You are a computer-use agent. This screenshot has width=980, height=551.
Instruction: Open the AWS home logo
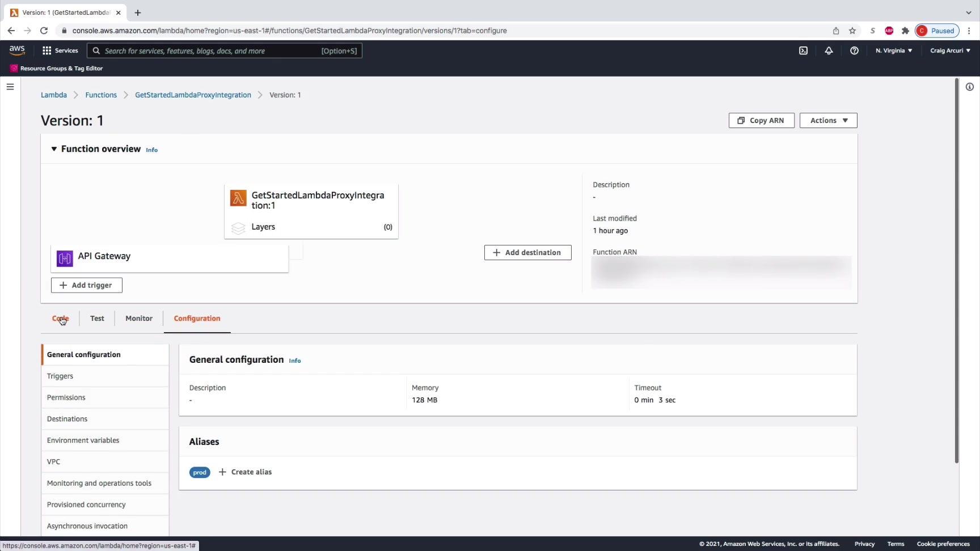pyautogui.click(x=17, y=50)
